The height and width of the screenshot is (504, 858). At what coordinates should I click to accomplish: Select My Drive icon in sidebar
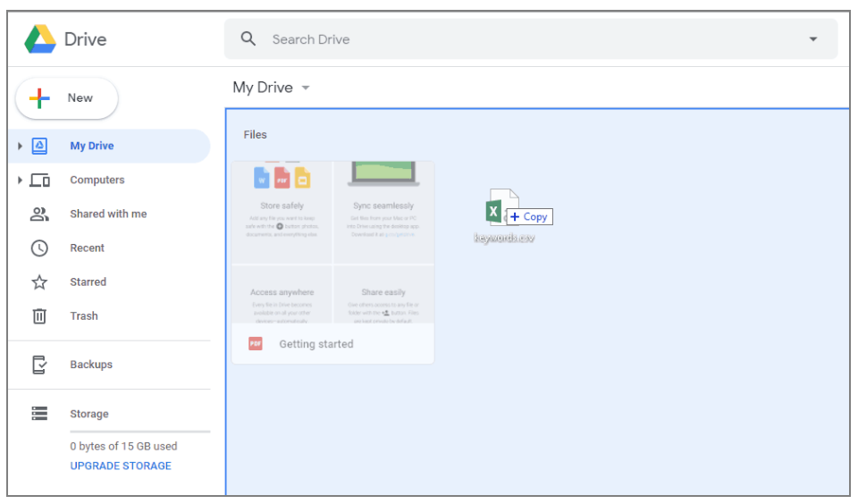click(39, 147)
